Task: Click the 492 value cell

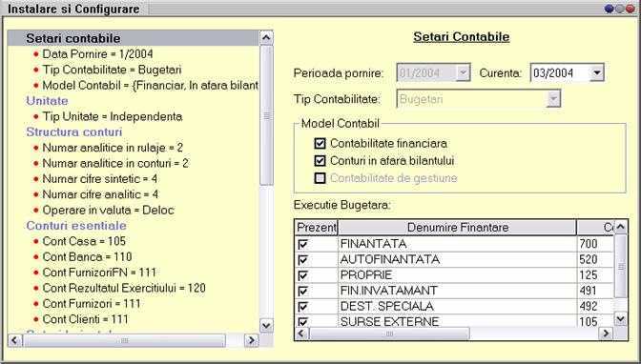Action: [x=595, y=306]
